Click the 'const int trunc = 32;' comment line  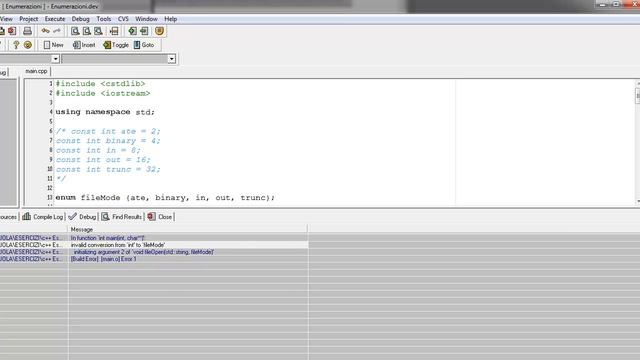pos(108,169)
